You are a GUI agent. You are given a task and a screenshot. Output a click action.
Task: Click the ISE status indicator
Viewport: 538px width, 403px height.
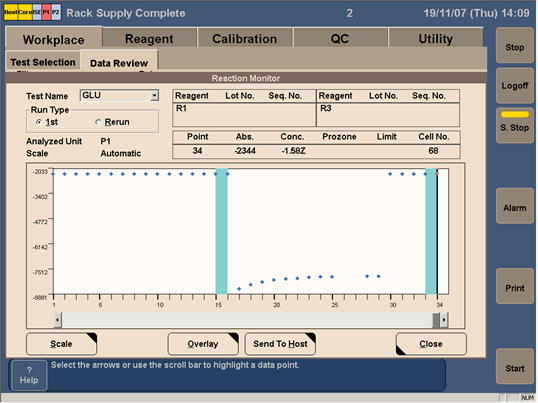(37, 12)
